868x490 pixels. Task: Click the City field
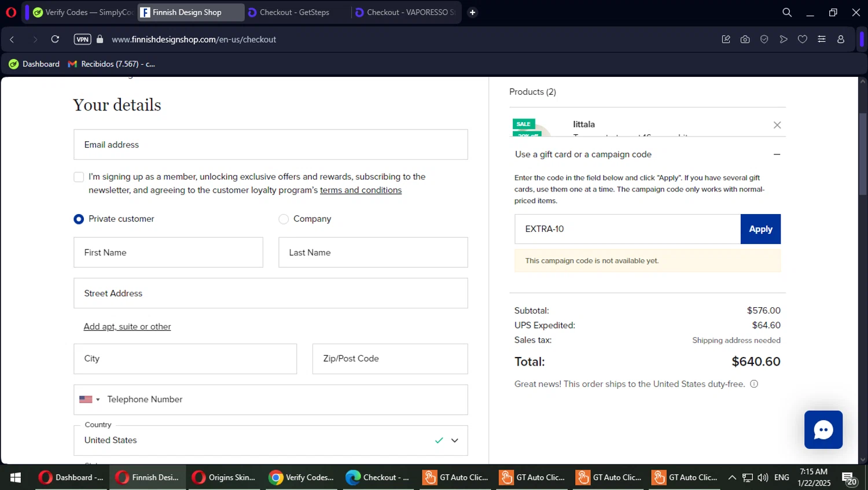tap(185, 359)
